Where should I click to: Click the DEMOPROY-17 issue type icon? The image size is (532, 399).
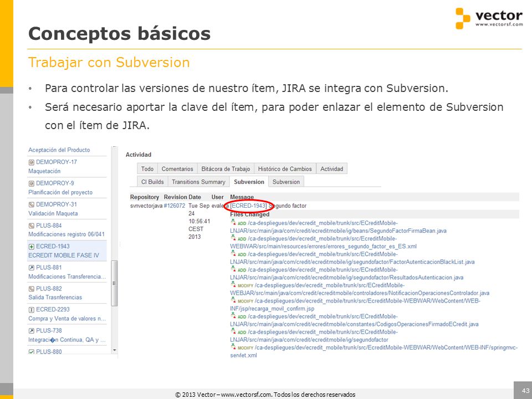pyautogui.click(x=31, y=162)
